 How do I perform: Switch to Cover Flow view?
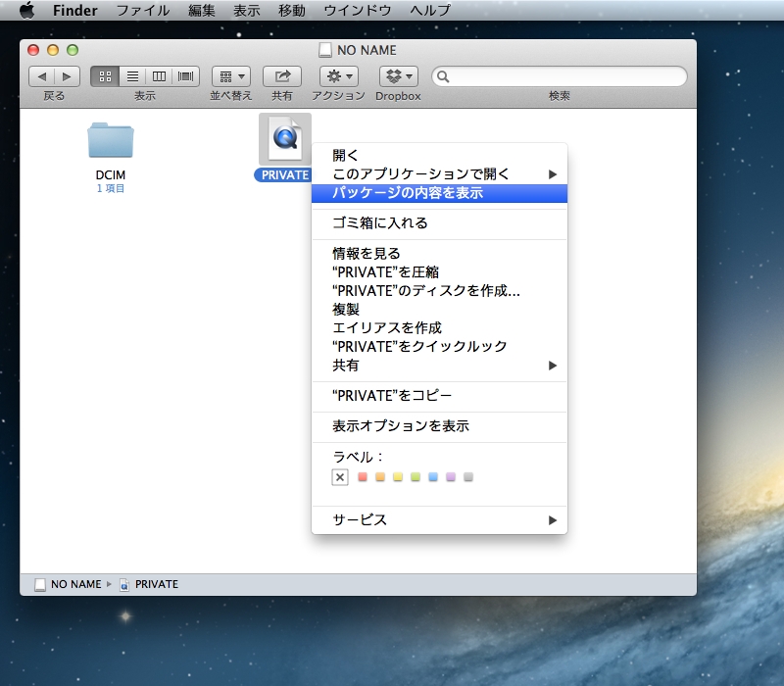point(186,76)
